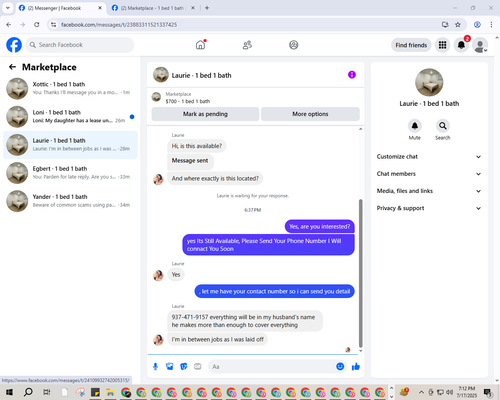Show hidden system tray icons
The height and width of the screenshot is (400, 500).
tap(421, 392)
